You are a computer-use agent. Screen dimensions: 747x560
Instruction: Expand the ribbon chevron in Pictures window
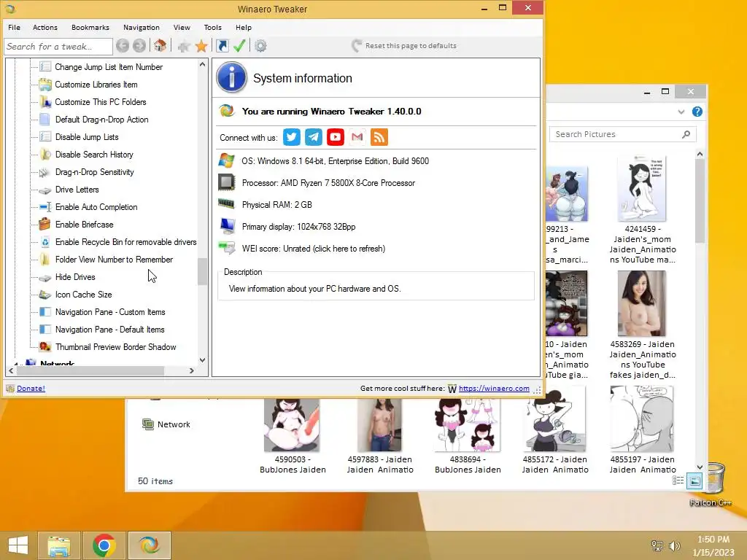(681, 112)
